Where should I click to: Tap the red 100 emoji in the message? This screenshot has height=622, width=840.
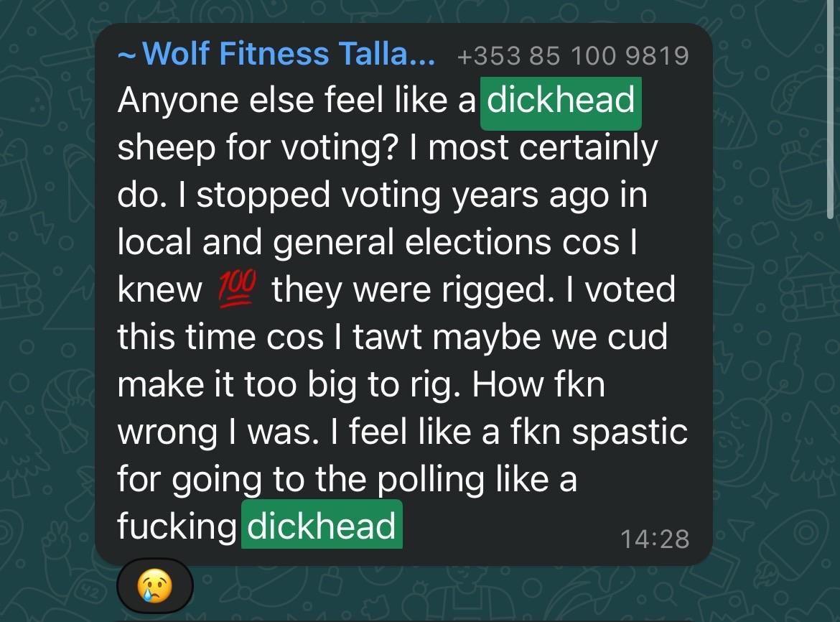238,289
